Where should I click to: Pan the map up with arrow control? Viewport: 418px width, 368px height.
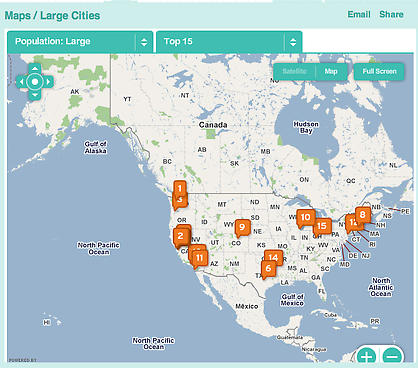[x=35, y=68]
